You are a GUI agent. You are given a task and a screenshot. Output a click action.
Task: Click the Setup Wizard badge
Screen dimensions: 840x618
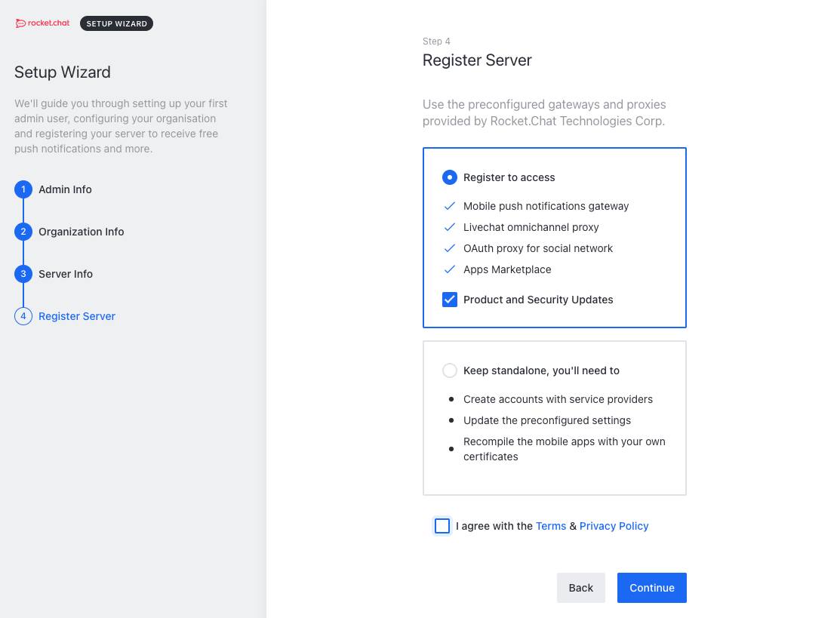click(x=116, y=23)
